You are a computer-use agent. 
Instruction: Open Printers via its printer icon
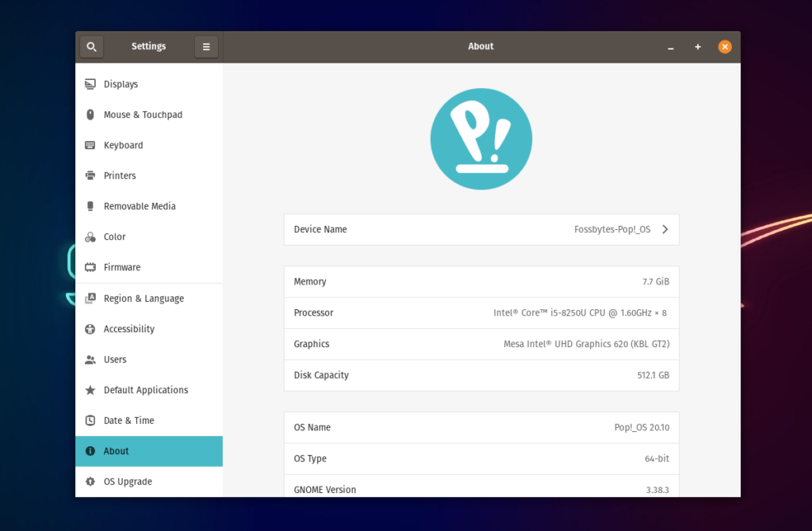(x=90, y=175)
